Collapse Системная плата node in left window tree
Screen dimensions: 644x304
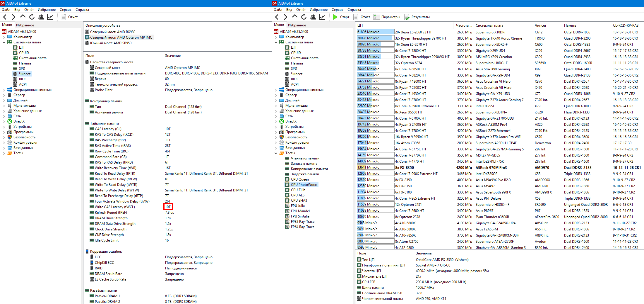tap(4, 42)
